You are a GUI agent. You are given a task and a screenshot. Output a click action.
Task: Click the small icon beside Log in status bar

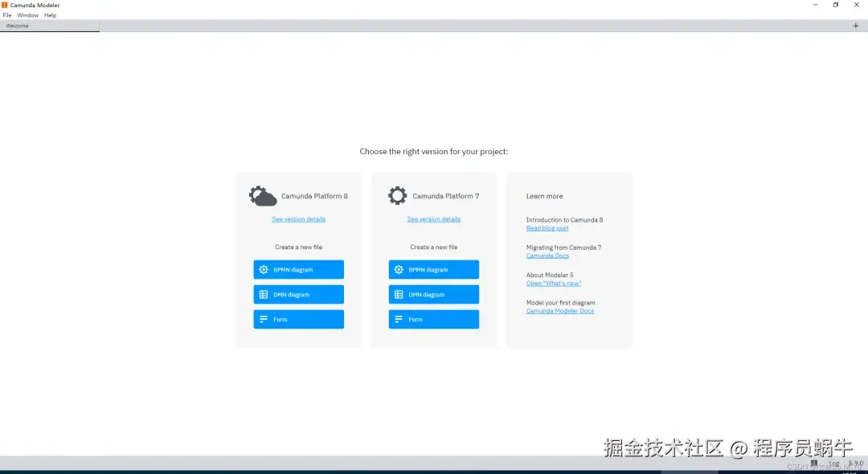coord(813,463)
